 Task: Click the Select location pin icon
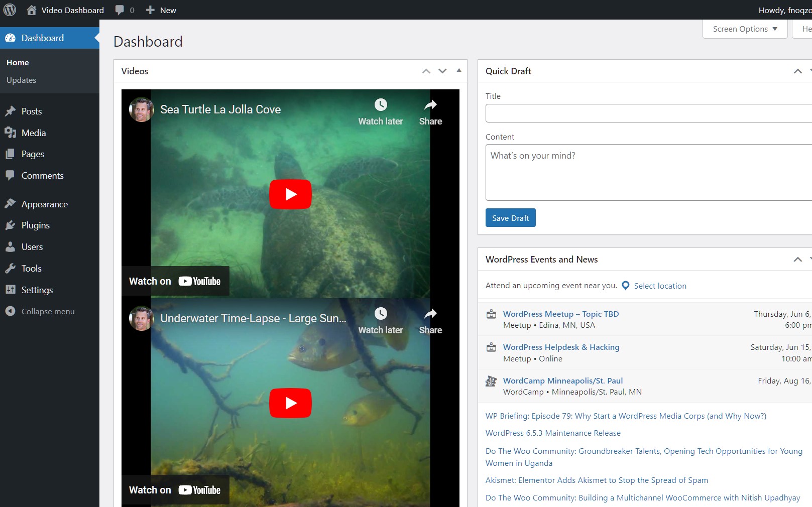coord(626,286)
